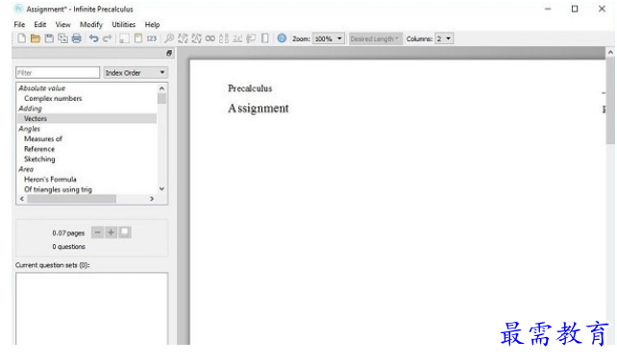Viewport: 617px width, 364px height.
Task: Undo the last action
Action: pyautogui.click(x=93, y=38)
